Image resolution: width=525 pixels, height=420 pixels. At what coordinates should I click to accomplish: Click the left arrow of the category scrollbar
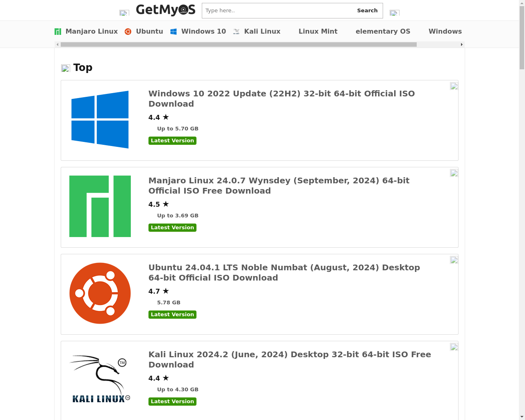tap(57, 44)
